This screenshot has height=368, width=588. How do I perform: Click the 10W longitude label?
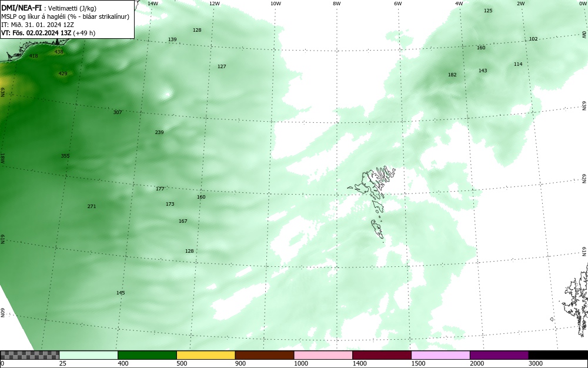pos(276,4)
